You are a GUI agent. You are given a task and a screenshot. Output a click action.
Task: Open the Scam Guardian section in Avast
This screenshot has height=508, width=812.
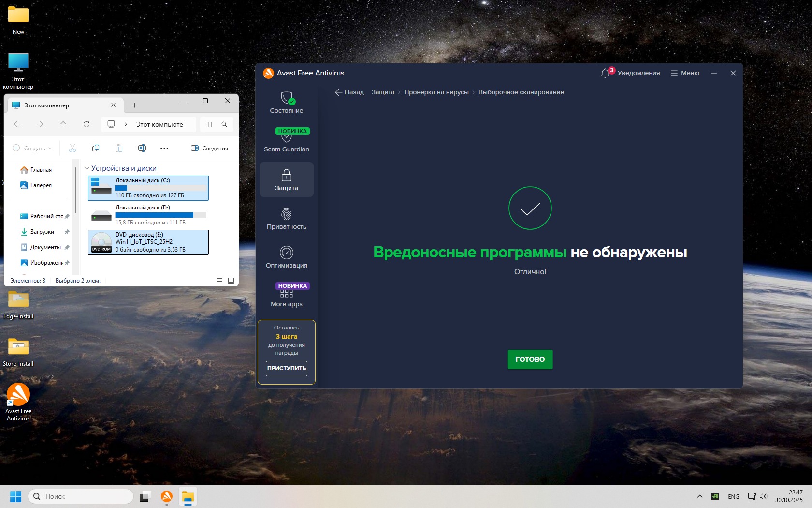[286, 141]
